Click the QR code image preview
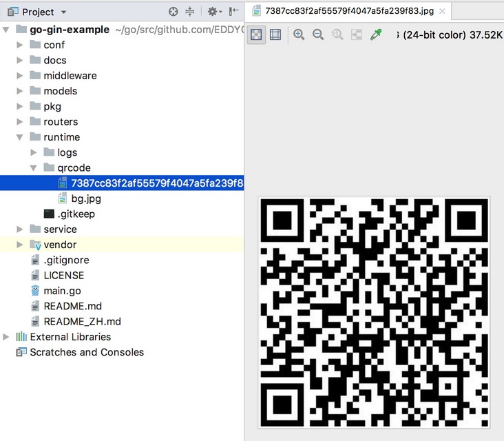 [374, 312]
